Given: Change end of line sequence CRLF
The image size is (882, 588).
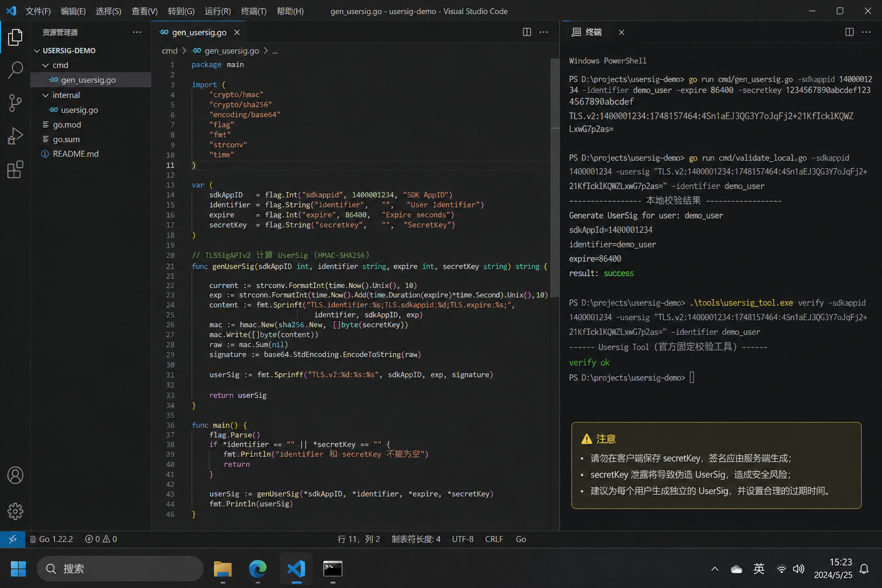Looking at the screenshot, I should pos(494,539).
